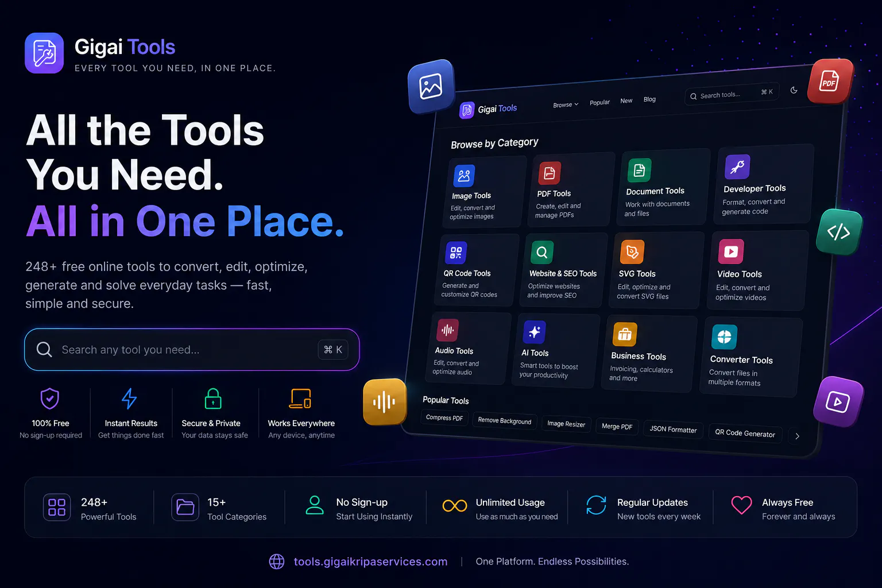This screenshot has height=588, width=882.
Task: Click the Instant Results lightning icon
Action: pos(130,399)
